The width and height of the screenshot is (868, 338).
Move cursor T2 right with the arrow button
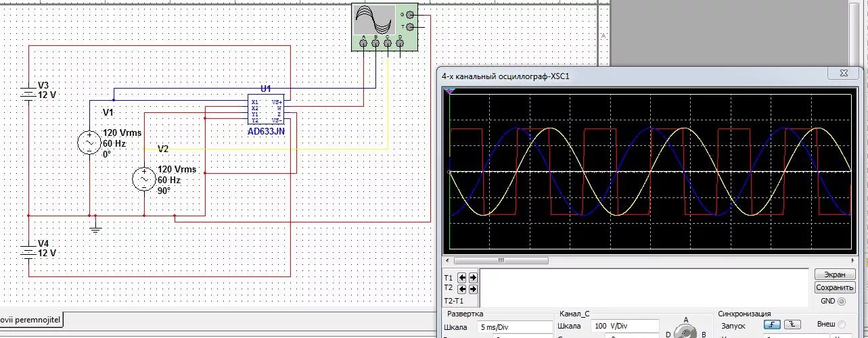[x=472, y=289]
